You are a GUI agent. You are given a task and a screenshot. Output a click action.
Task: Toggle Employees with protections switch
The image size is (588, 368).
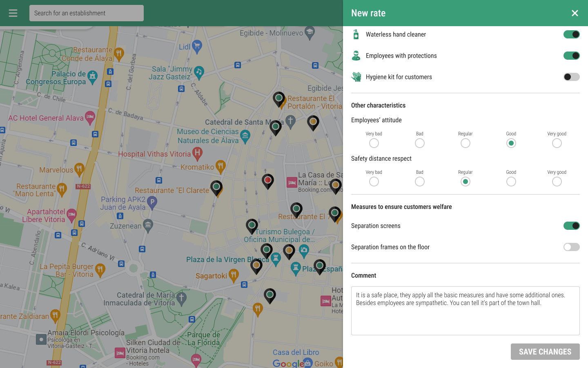tap(572, 56)
